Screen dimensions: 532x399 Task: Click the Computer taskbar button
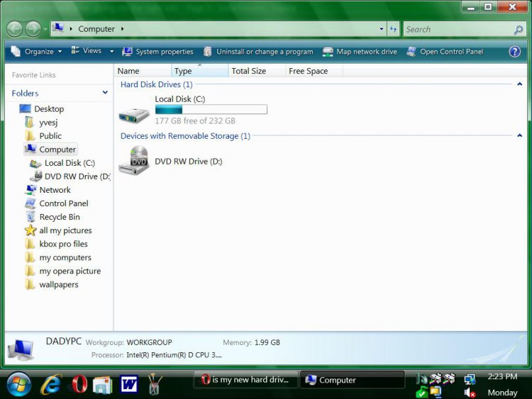click(352, 380)
